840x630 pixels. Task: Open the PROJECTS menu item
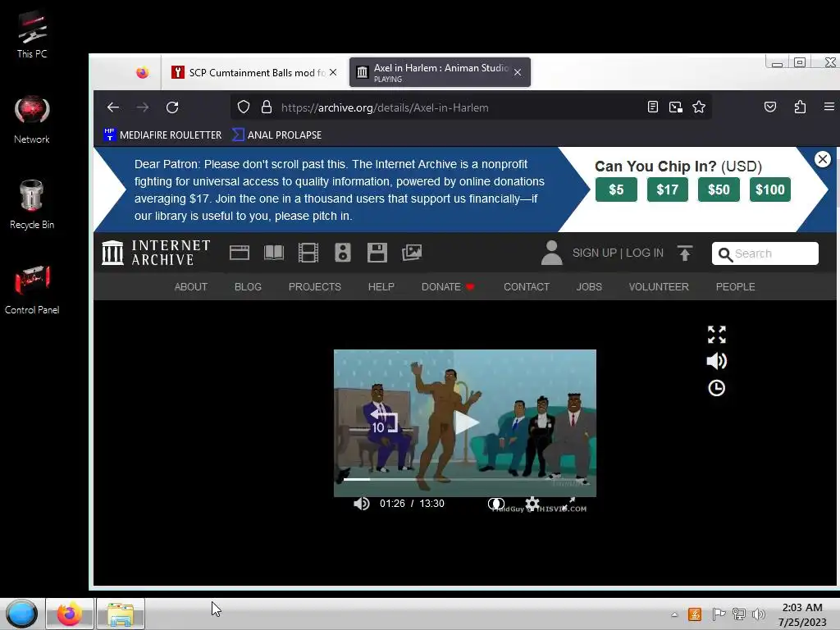[314, 286]
